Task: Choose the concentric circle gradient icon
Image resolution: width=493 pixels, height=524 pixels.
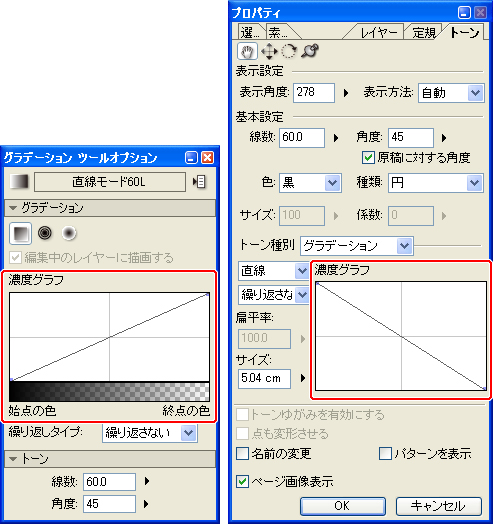Action: 45,233
